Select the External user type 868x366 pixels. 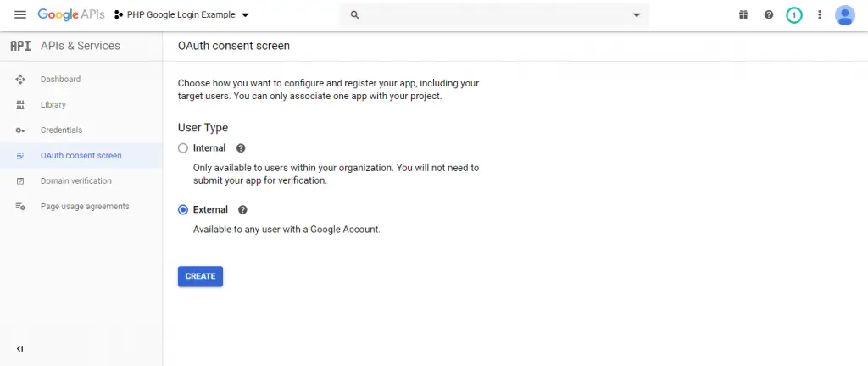pos(183,209)
